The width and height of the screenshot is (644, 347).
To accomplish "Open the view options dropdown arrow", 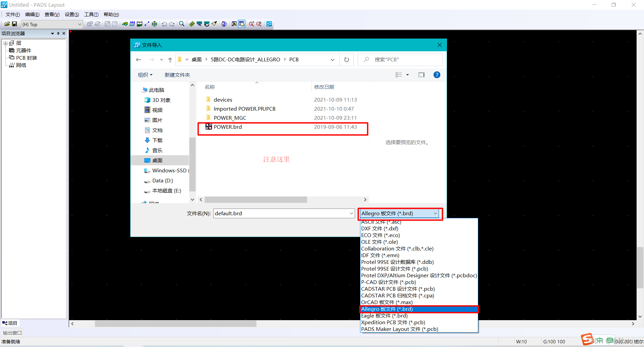I will point(408,75).
